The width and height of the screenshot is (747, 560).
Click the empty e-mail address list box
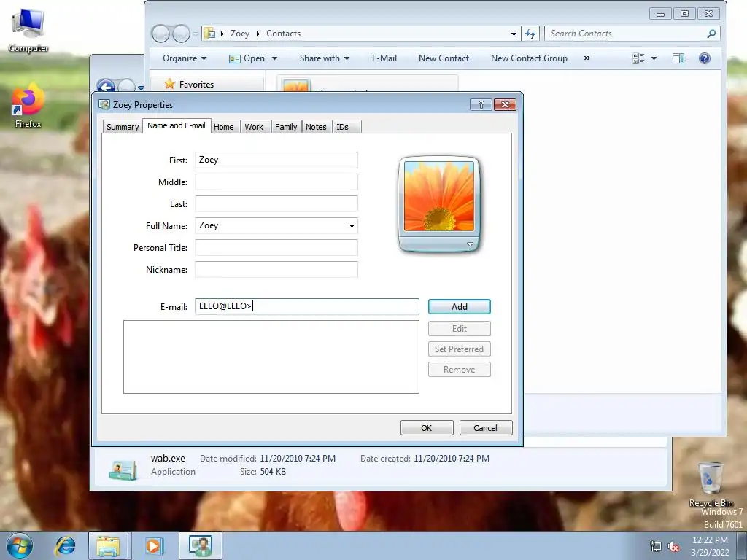pos(271,357)
